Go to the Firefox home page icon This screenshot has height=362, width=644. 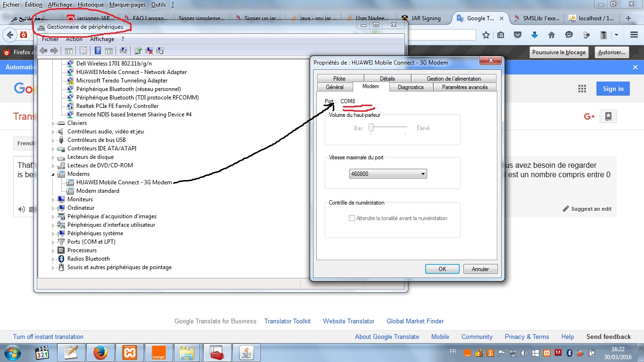(x=552, y=35)
